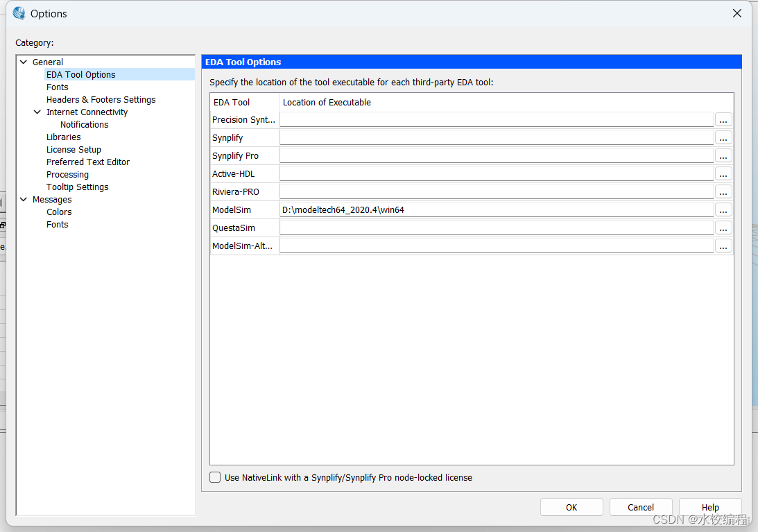Browse for Synplify executable location

point(723,138)
